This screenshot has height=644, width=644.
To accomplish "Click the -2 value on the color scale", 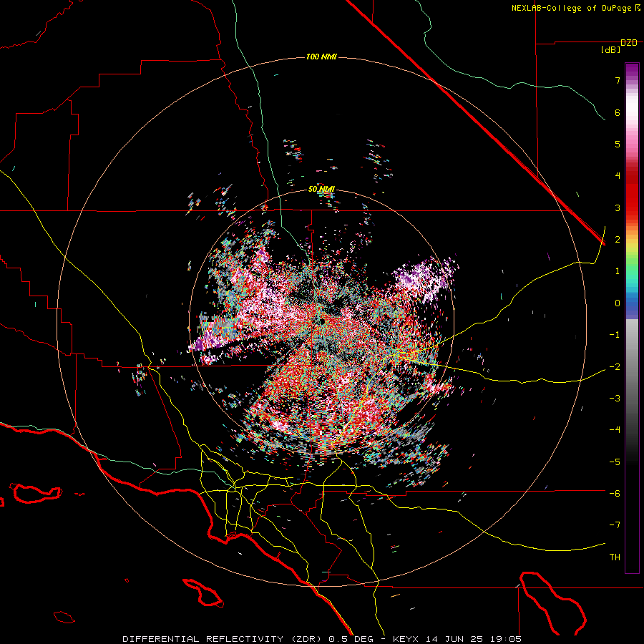I will pos(615,367).
